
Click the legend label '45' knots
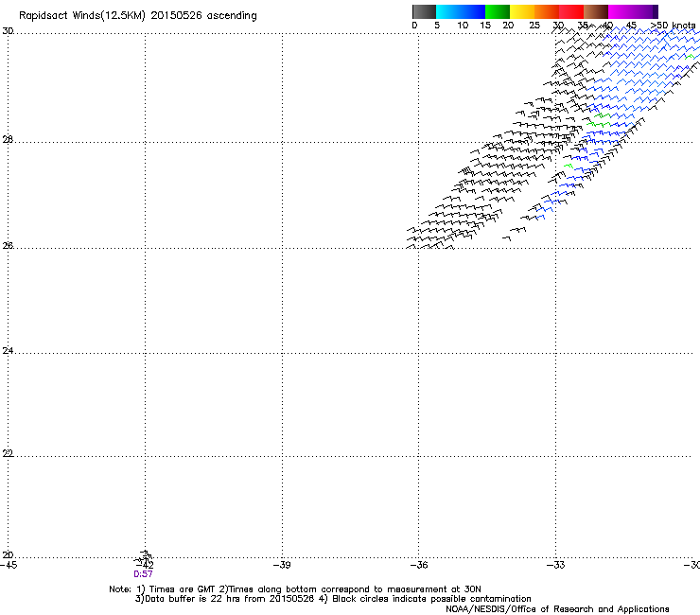(x=631, y=26)
